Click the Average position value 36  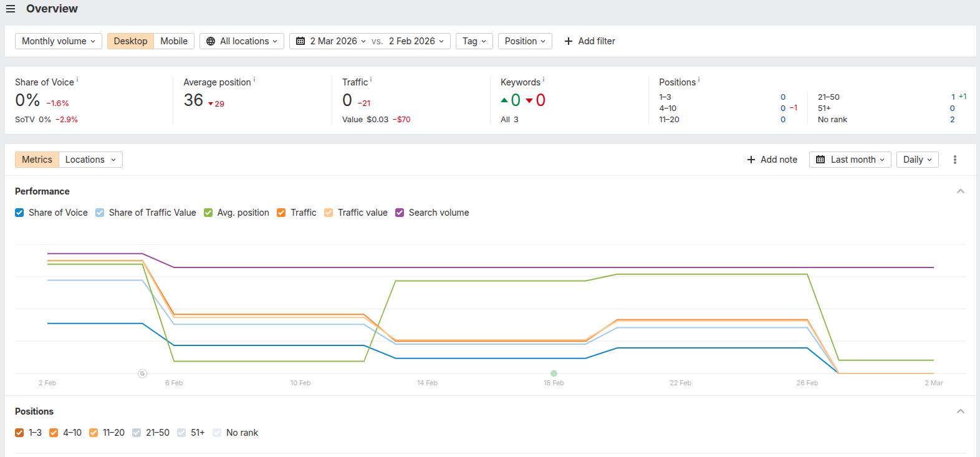[193, 100]
